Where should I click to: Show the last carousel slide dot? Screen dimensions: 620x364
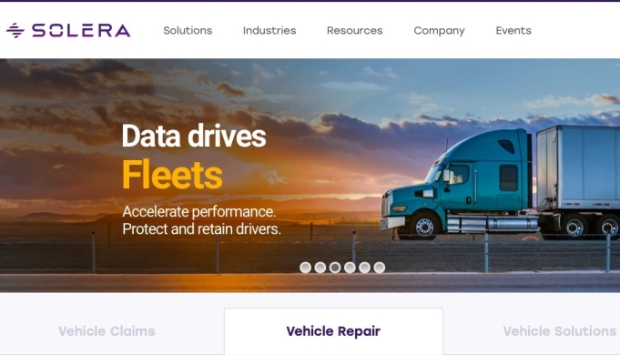coord(380,268)
